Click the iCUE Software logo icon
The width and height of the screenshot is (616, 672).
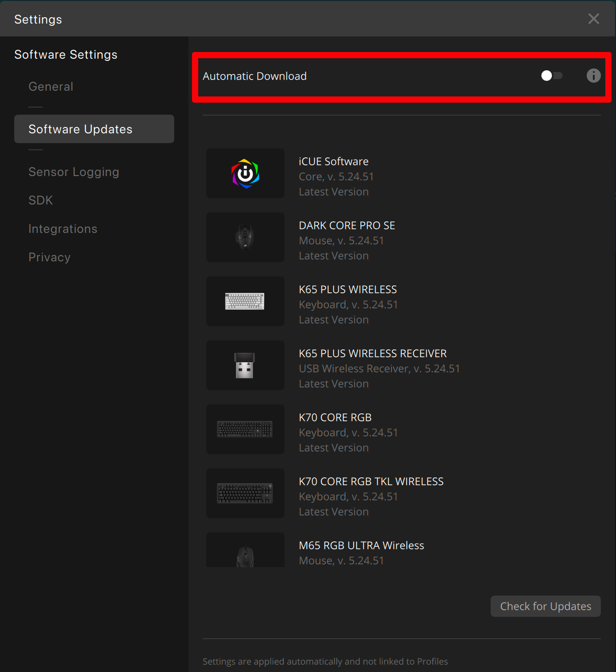point(245,173)
